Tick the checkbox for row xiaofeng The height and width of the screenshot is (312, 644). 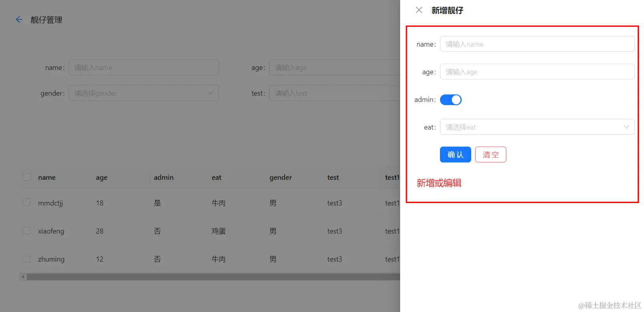click(x=26, y=231)
